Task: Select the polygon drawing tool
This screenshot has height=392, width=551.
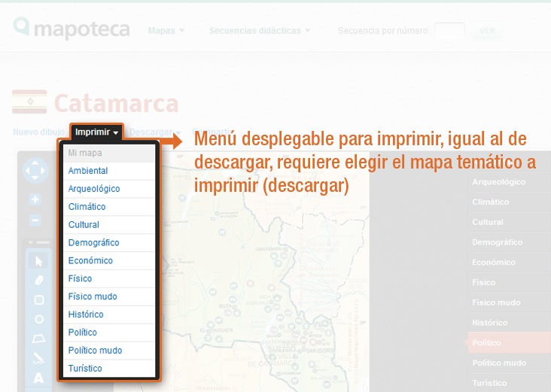Action: pyautogui.click(x=38, y=339)
